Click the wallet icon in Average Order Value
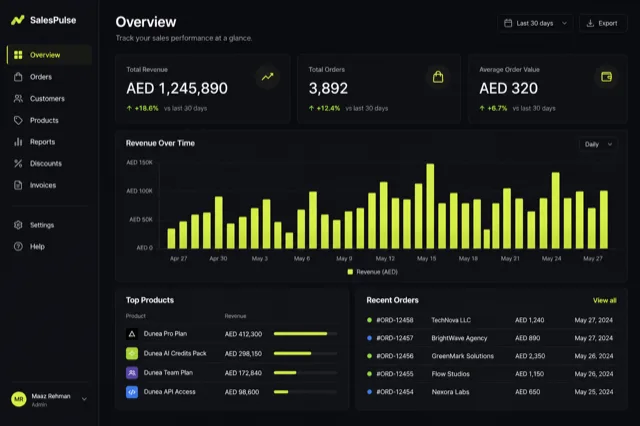640x426 pixels. pyautogui.click(x=607, y=77)
